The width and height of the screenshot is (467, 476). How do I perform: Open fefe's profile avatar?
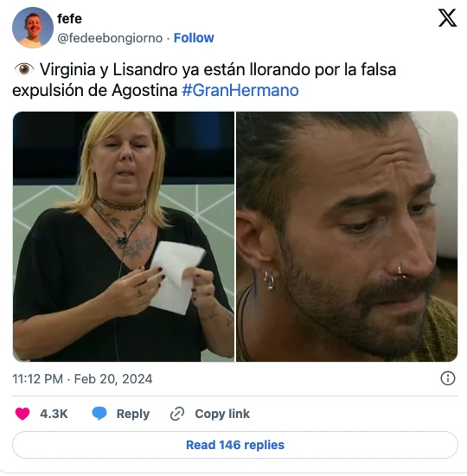point(33,28)
